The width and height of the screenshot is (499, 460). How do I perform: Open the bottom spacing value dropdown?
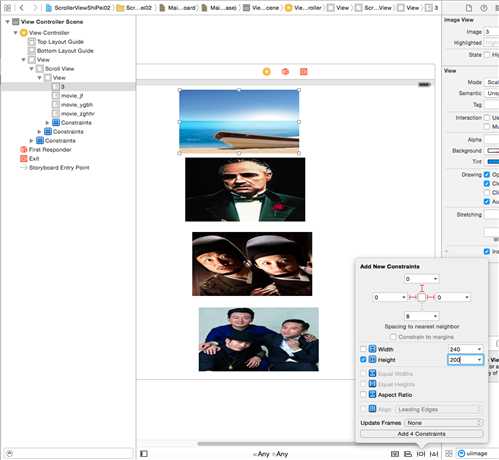(435, 316)
